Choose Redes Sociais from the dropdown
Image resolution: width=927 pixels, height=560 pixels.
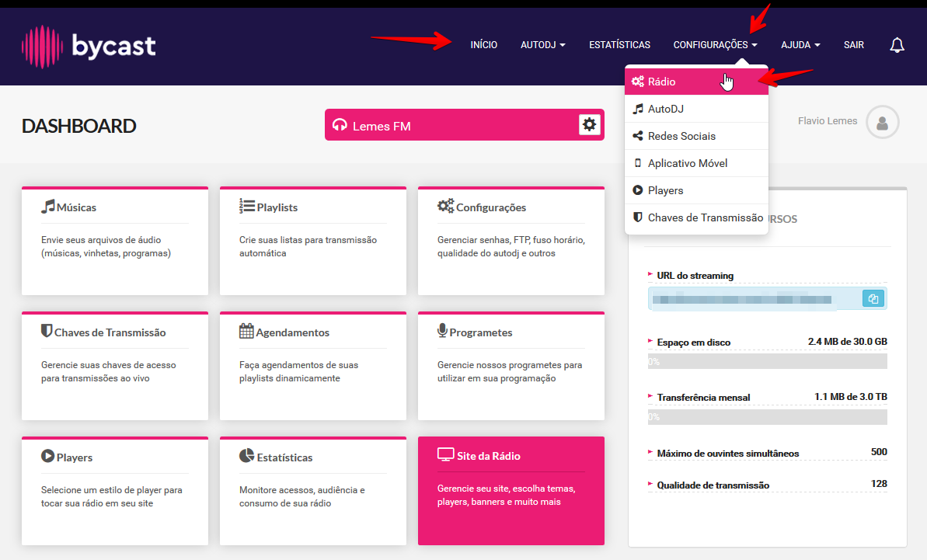coord(696,136)
